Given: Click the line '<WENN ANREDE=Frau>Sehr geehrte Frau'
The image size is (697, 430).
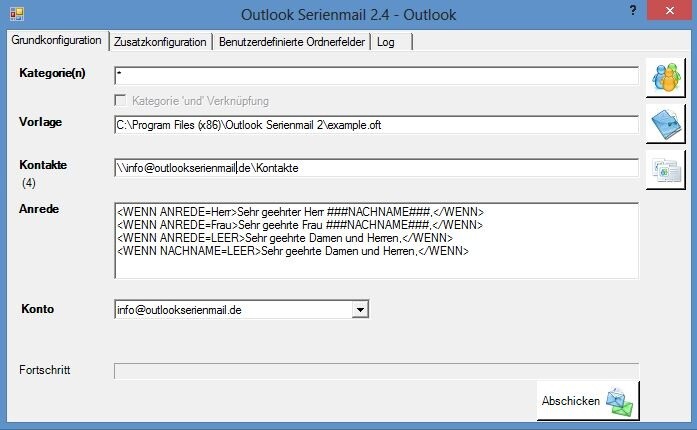Looking at the screenshot, I should (300, 225).
